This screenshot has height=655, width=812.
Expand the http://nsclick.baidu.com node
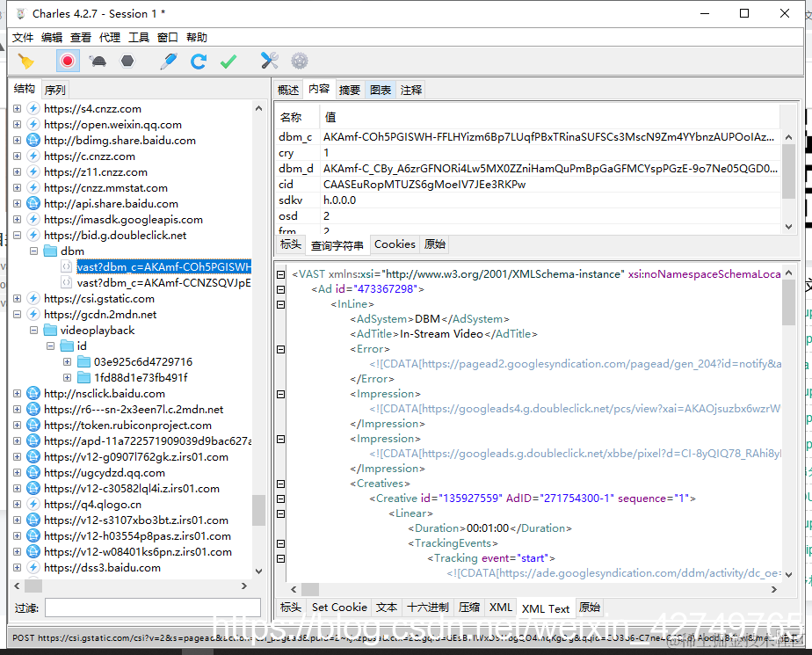pyautogui.click(x=17, y=393)
